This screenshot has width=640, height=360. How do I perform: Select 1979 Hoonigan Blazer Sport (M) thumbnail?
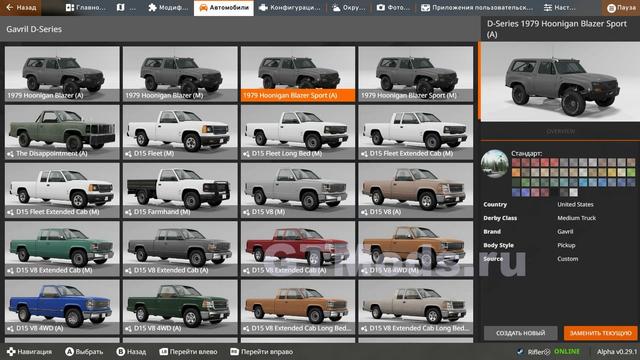pyautogui.click(x=416, y=73)
